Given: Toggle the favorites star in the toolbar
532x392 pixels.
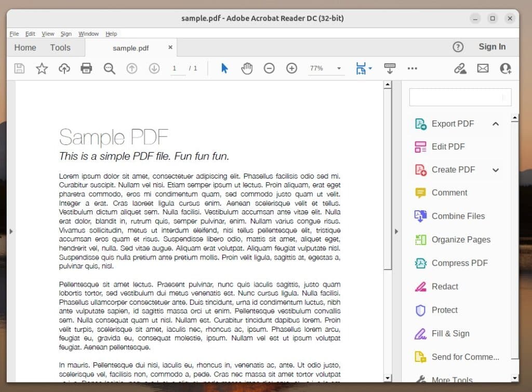Looking at the screenshot, I should [x=42, y=68].
